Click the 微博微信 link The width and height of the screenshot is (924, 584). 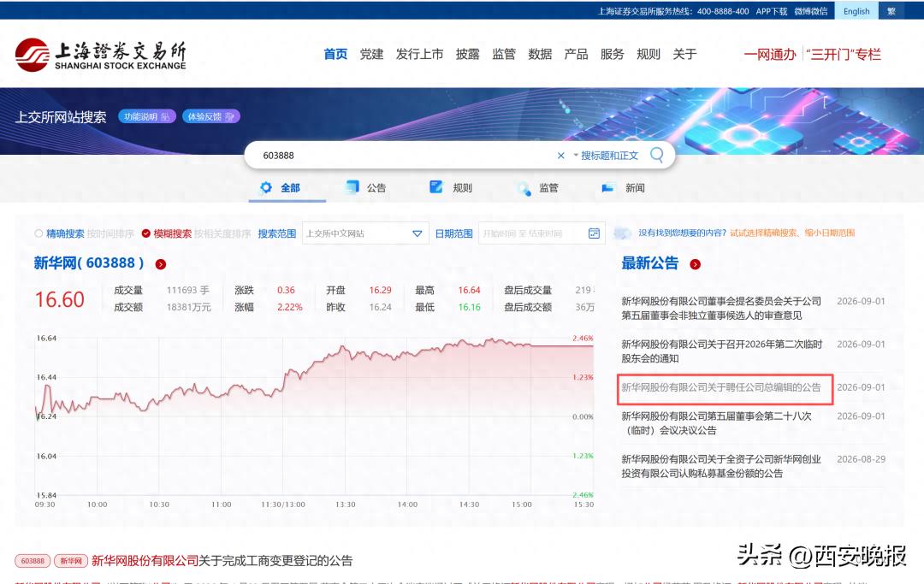click(x=811, y=11)
